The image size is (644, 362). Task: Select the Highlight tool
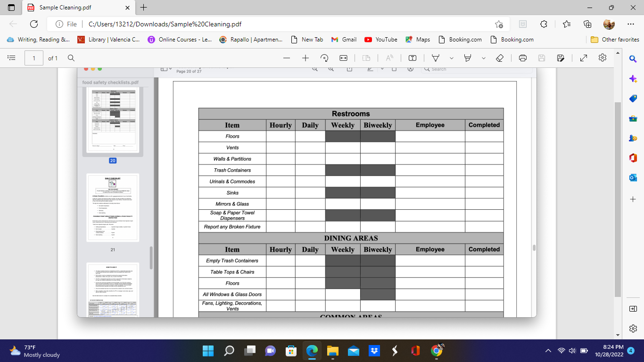coord(468,58)
